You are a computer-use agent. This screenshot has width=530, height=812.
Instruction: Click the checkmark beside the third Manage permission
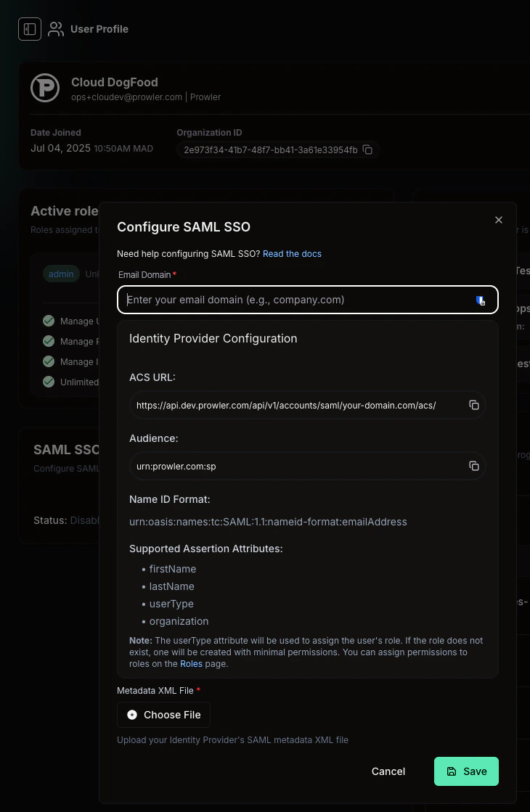click(x=48, y=361)
